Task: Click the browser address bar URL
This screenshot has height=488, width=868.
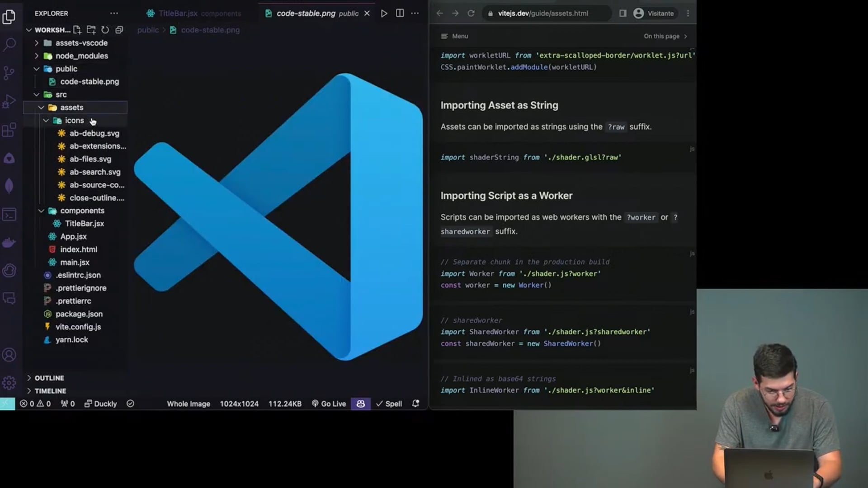Action: tap(543, 13)
